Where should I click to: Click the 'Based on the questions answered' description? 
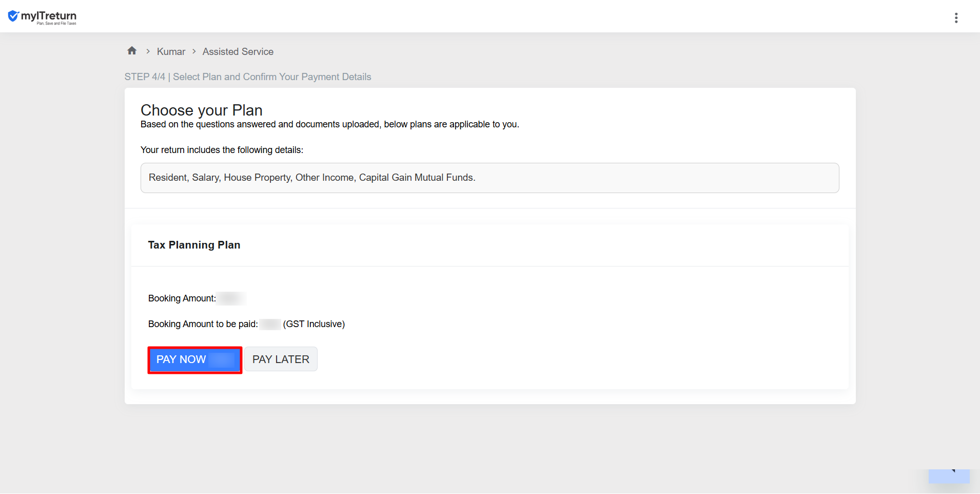(x=330, y=124)
